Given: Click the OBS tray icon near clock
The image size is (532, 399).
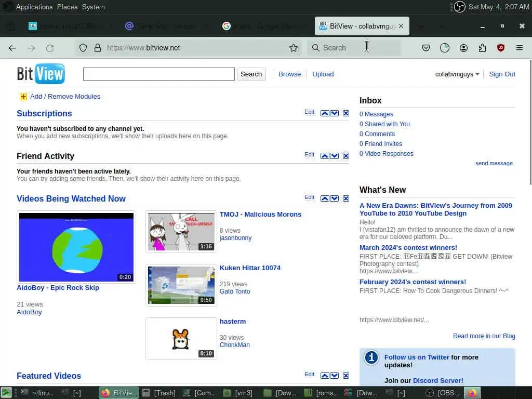Looking at the screenshot, I should click(459, 7).
